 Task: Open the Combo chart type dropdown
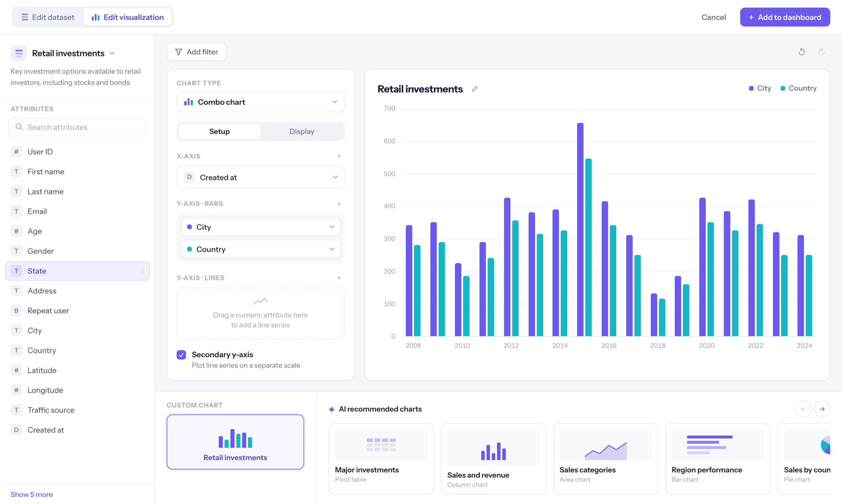261,102
